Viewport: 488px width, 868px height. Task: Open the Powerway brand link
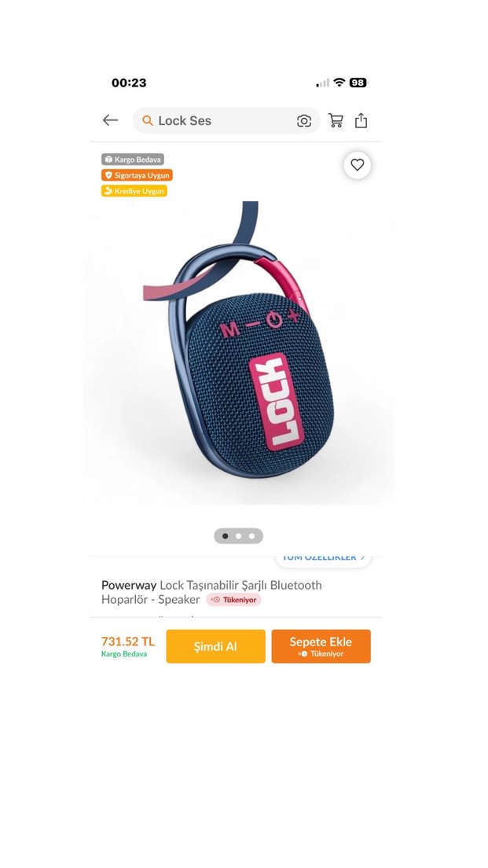point(129,585)
